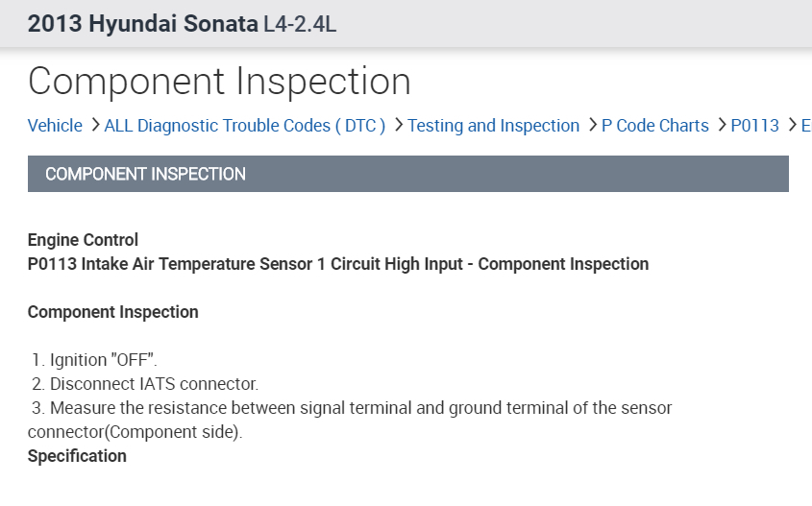Open the Testing and Inspection breadcrumb

coord(493,126)
